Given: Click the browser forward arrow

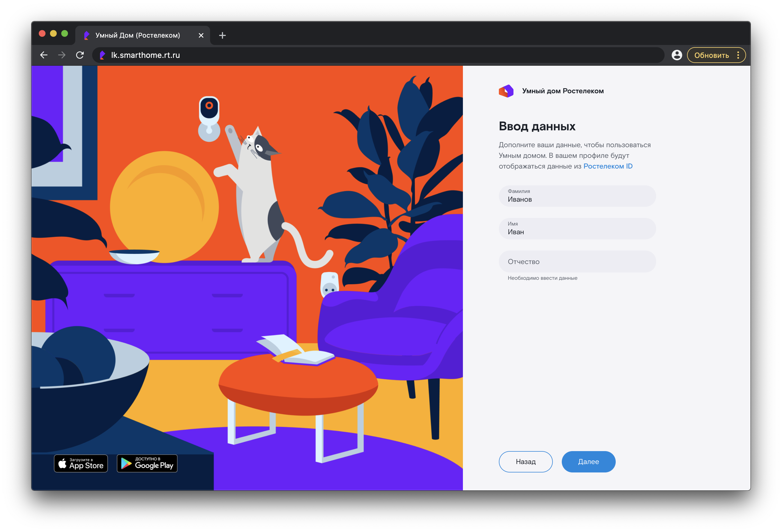Looking at the screenshot, I should click(x=62, y=55).
